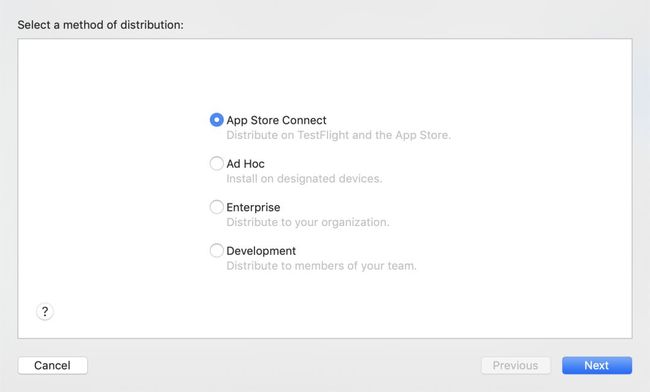The image size is (650, 392).
Task: Click 'Distribute to members of your team' description
Action: pyautogui.click(x=321, y=266)
